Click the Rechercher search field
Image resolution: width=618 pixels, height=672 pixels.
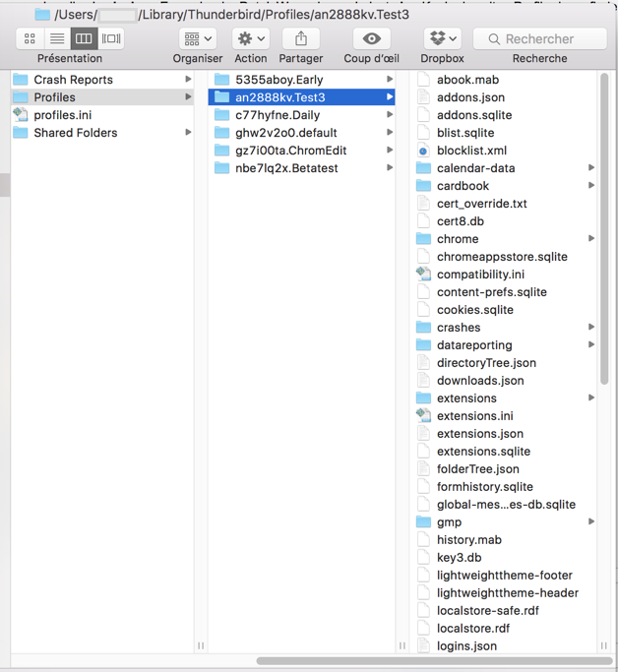coord(540,39)
